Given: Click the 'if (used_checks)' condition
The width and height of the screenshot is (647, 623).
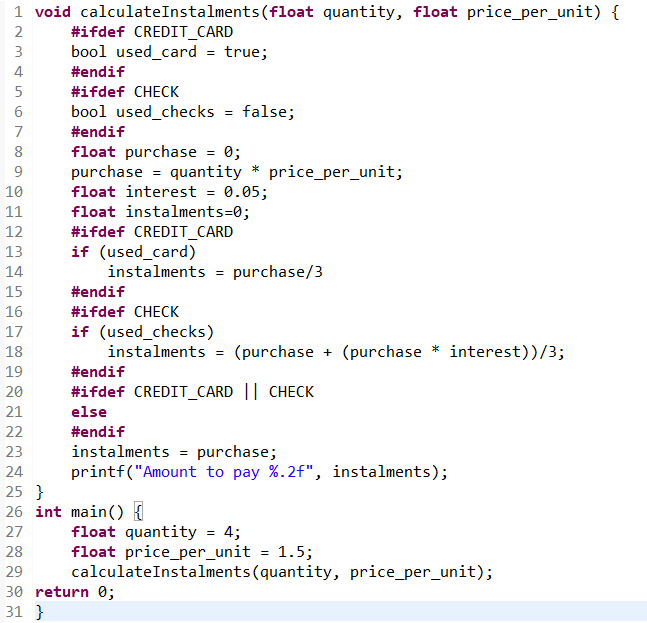Looking at the screenshot, I should (x=143, y=332).
